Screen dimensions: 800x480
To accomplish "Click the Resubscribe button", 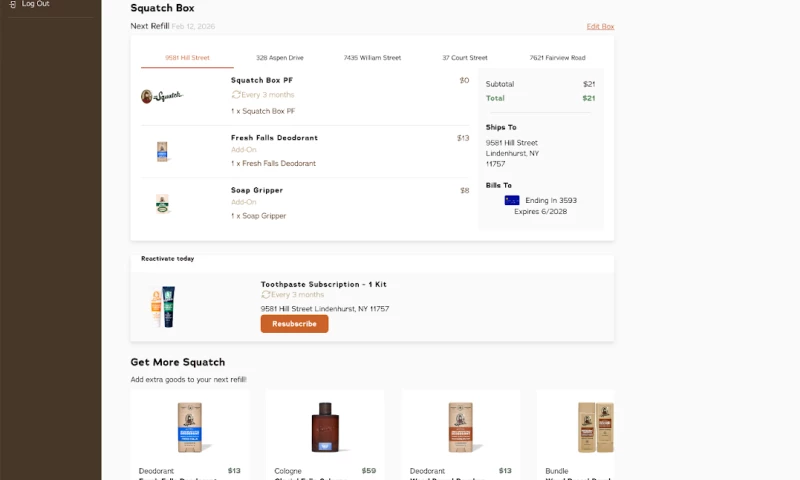I will click(294, 324).
